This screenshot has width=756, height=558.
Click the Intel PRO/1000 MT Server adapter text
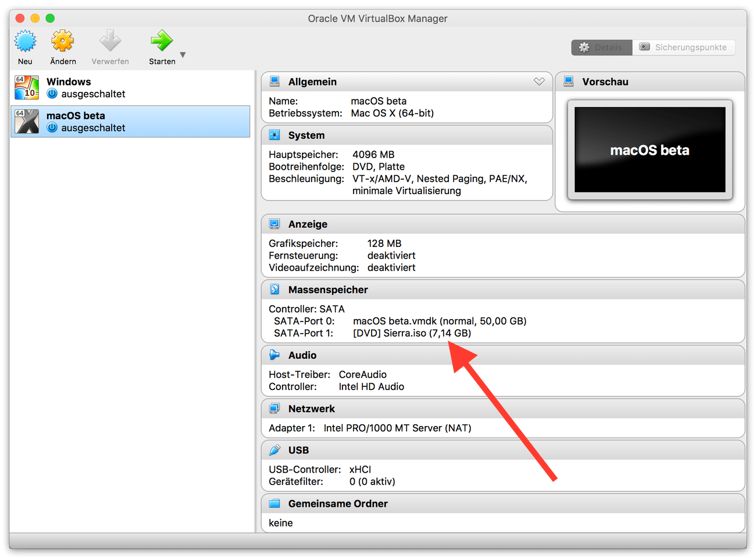coord(398,428)
